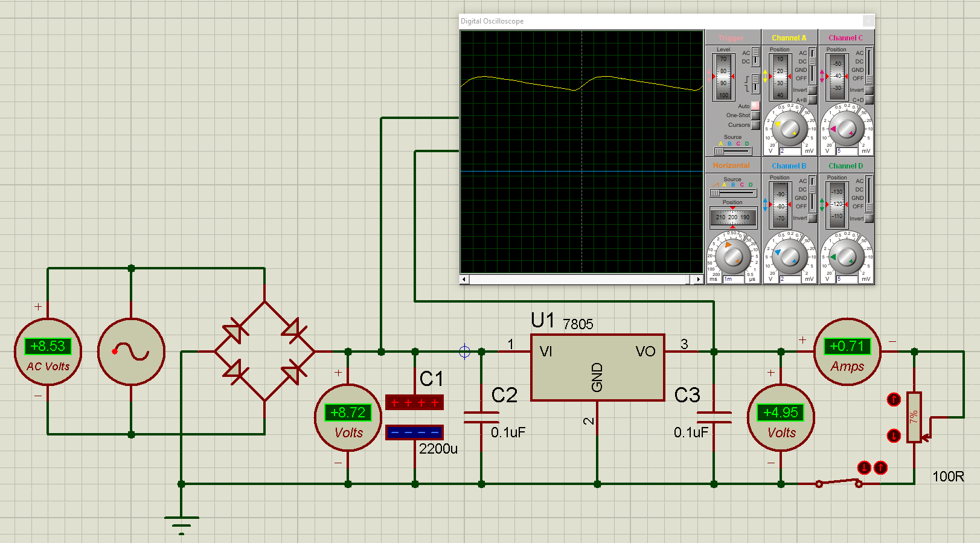Click the oscilloscope scrollbar right arrow
This screenshot has height=543, width=980.
[x=698, y=280]
